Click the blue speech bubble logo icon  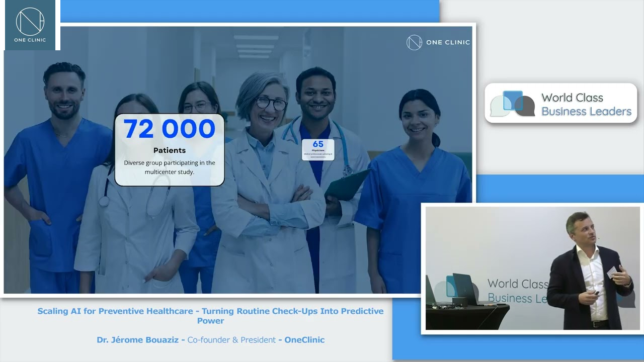tap(513, 101)
